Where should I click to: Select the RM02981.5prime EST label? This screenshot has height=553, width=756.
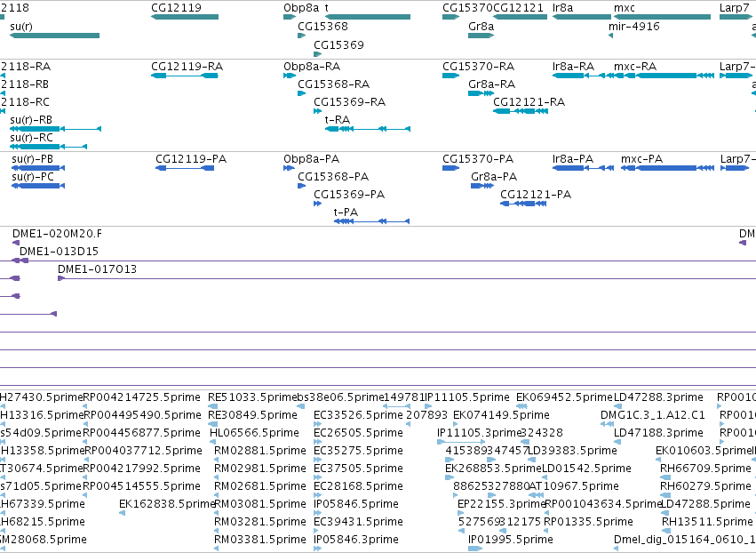point(260,469)
